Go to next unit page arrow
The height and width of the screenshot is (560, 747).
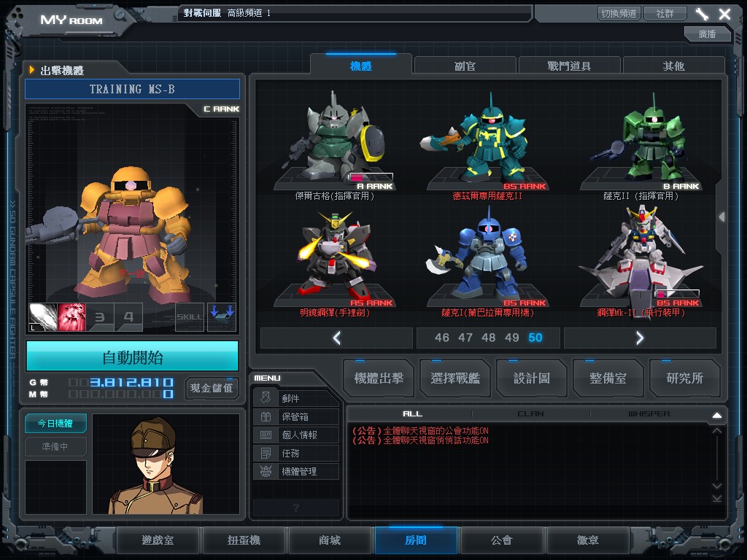coord(640,338)
